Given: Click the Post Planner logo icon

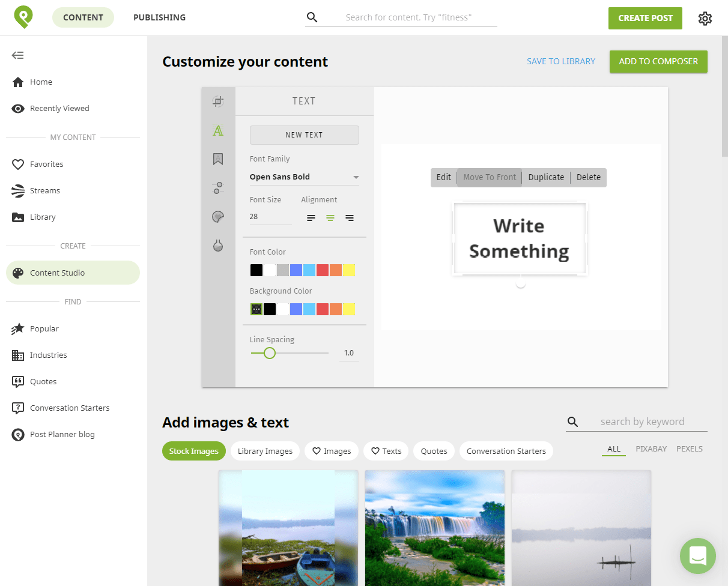Looking at the screenshot, I should pos(24,17).
